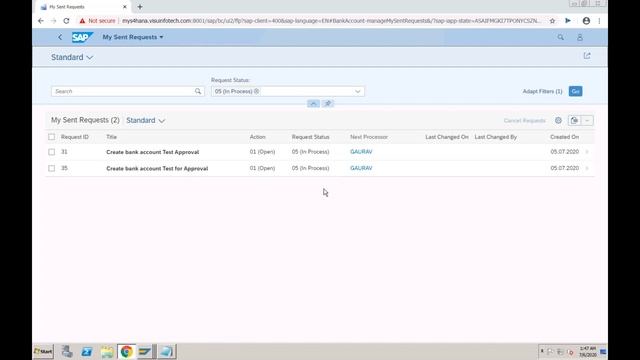
Task: Collapse the filter bar header arrow
Action: tap(313, 104)
